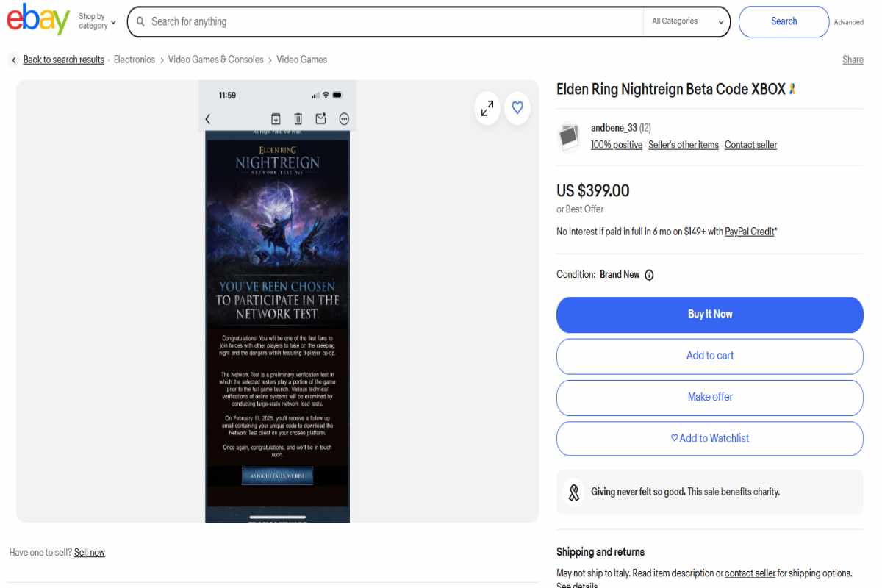Image resolution: width=882 pixels, height=588 pixels.
Task: Open the seller avatar thumbnail
Action: (x=569, y=137)
